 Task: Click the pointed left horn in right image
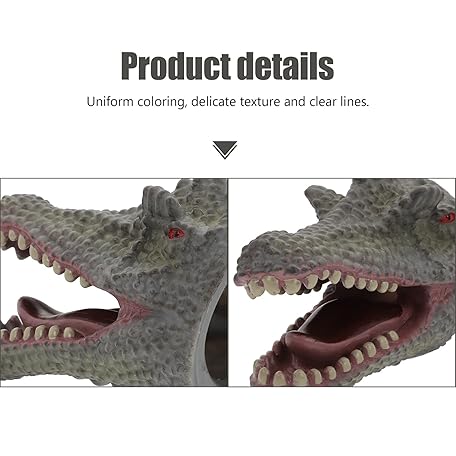point(322,200)
